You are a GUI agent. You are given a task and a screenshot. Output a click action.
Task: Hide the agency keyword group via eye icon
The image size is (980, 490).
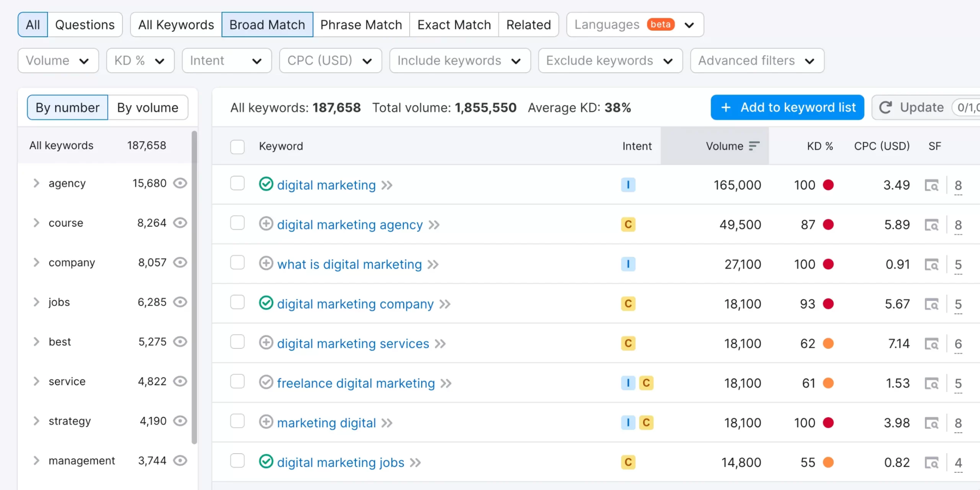180,183
